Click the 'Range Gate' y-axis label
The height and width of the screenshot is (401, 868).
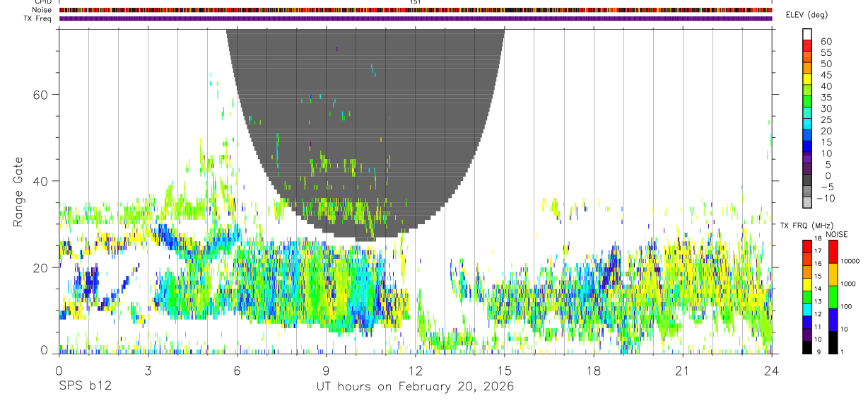17,192
